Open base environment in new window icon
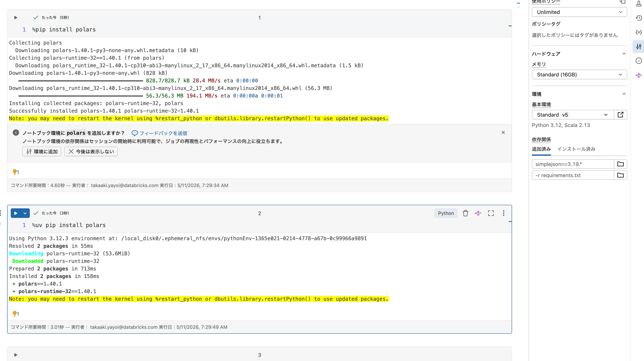The height and width of the screenshot is (361, 644). pyautogui.click(x=621, y=115)
